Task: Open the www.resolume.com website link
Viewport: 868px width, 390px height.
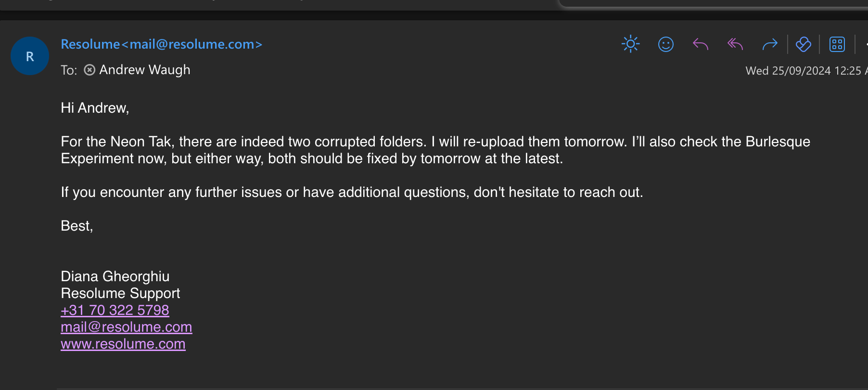Action: (123, 344)
